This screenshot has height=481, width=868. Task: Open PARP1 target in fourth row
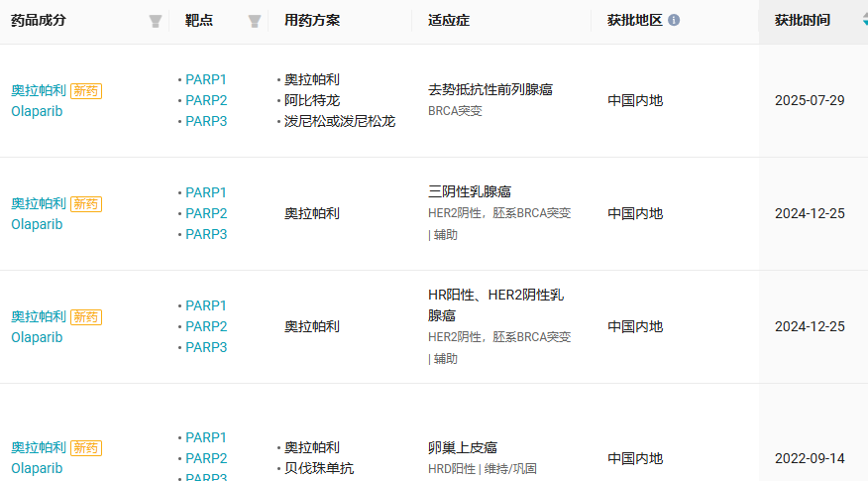(x=206, y=437)
